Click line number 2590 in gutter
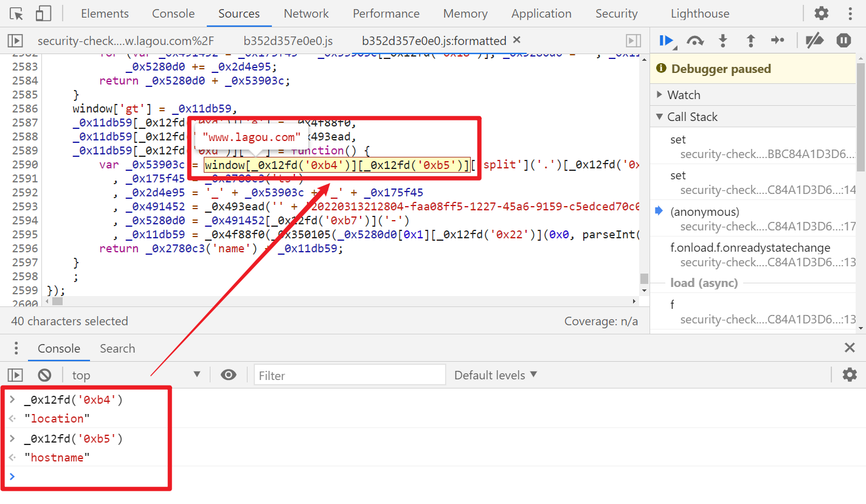Viewport: 866px width, 504px height. tap(25, 164)
